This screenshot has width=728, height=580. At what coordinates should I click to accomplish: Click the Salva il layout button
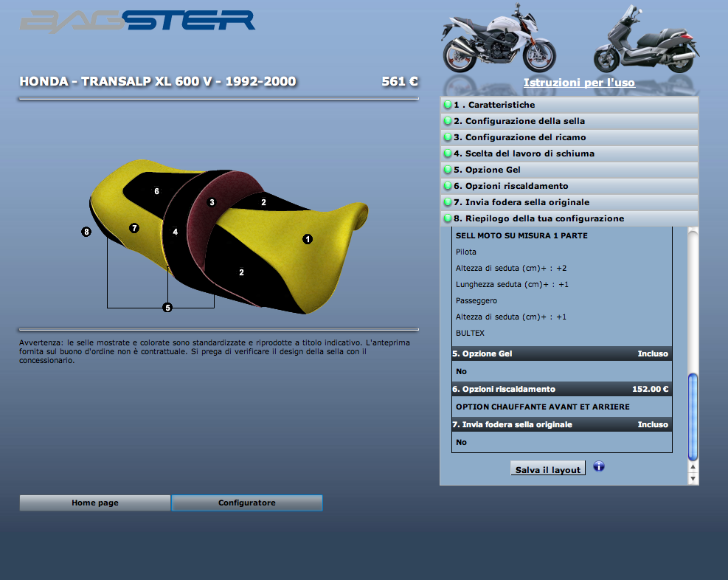[x=548, y=468]
